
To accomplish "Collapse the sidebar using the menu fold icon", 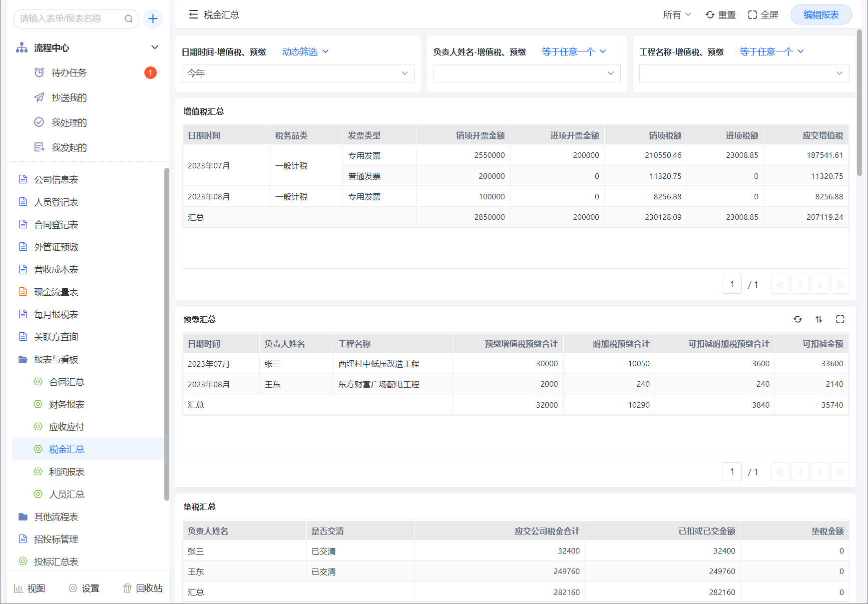I will pyautogui.click(x=193, y=15).
